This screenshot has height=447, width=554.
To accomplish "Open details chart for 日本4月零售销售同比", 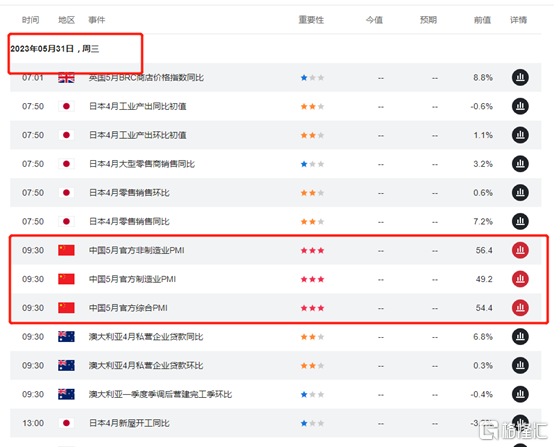I will [520, 221].
